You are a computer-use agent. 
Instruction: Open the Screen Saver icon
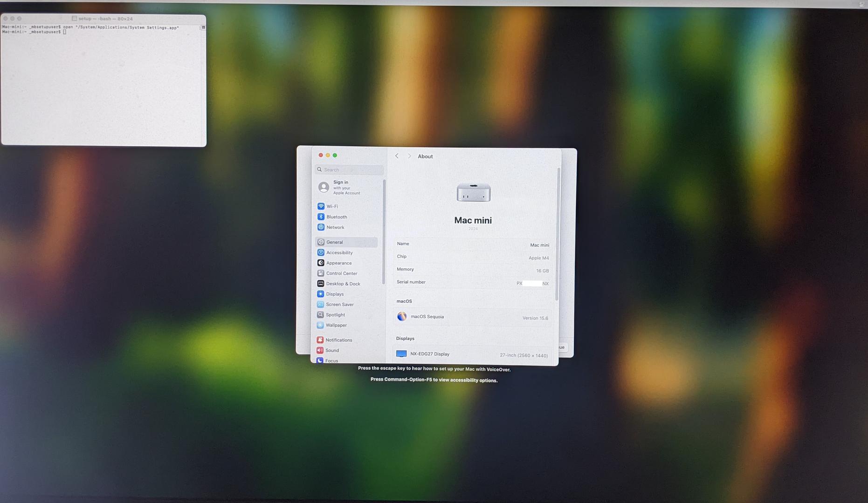coord(320,304)
